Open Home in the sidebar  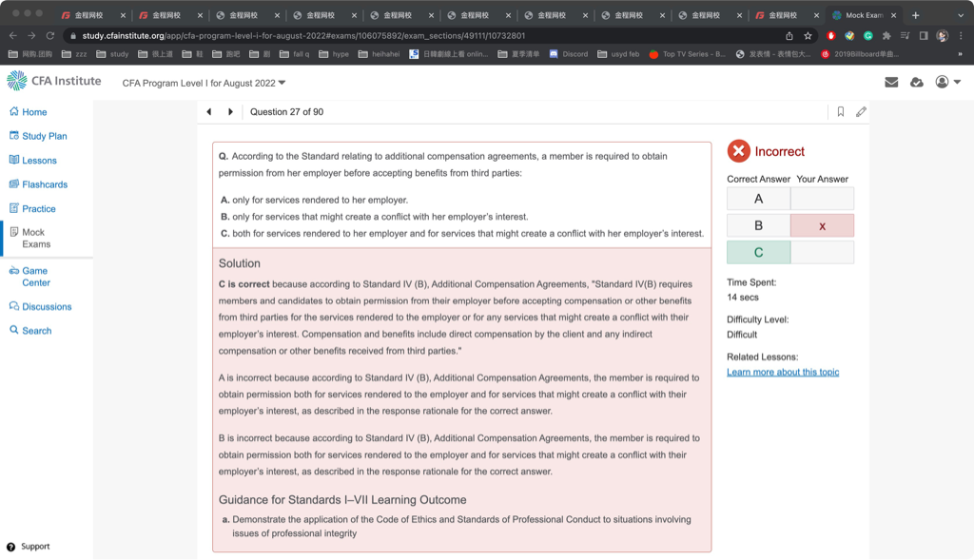click(x=29, y=112)
